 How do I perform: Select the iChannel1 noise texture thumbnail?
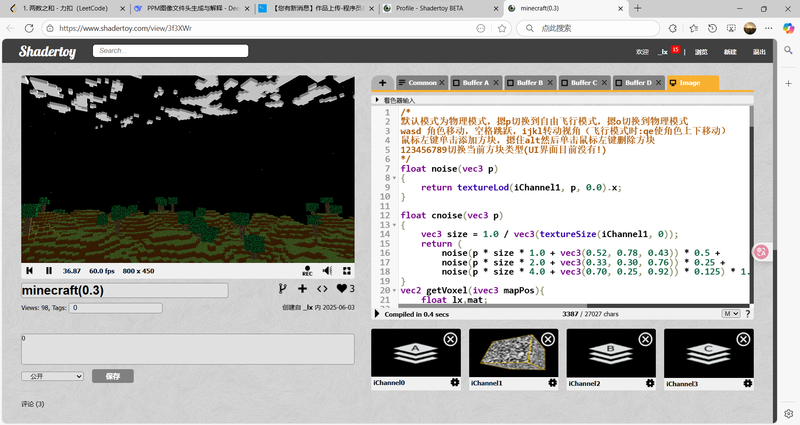tap(513, 353)
